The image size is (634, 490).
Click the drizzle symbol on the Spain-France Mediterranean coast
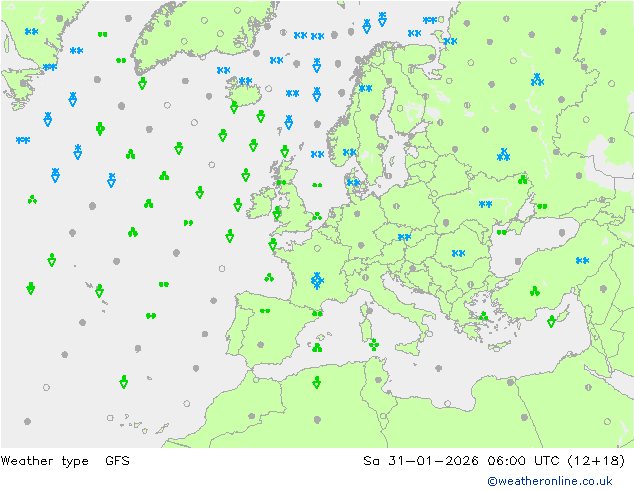coord(317,313)
